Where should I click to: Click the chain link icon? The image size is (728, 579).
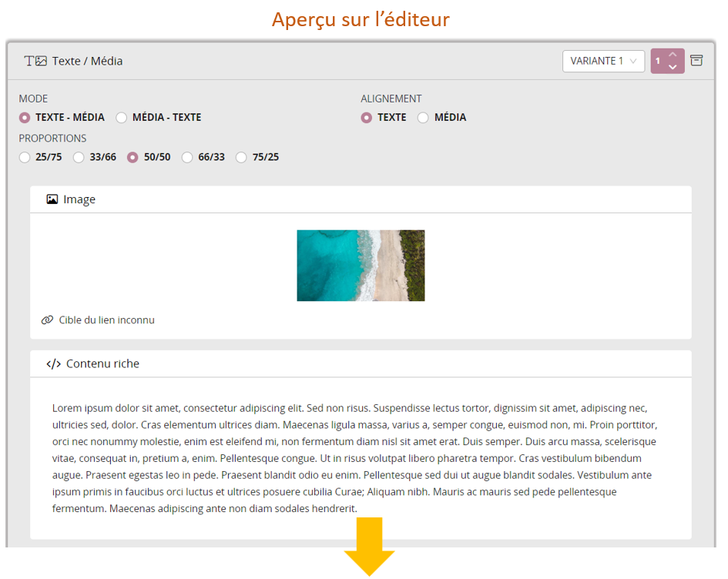tap(48, 320)
